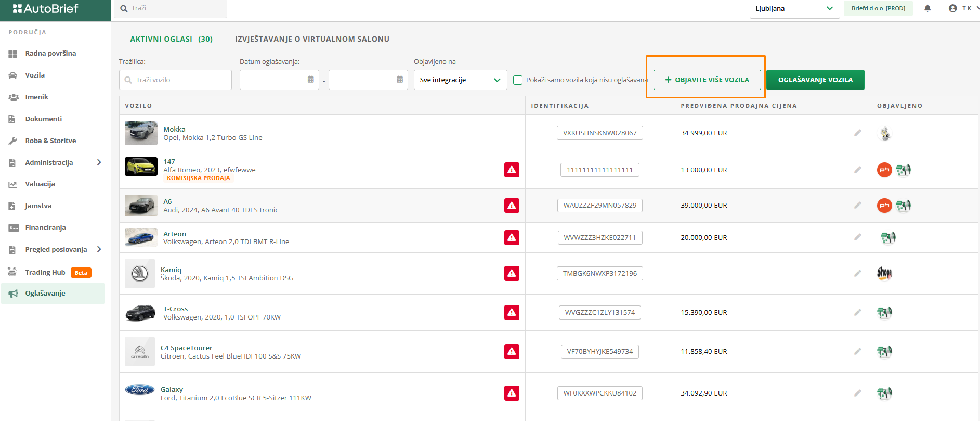Click Briefd d.o.o. [PROD] company badge
The height and width of the screenshot is (421, 980).
[878, 8]
